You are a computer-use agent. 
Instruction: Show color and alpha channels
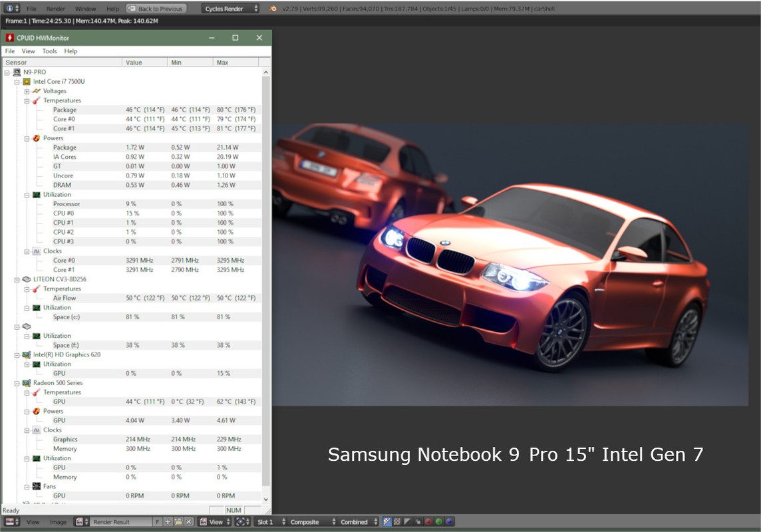386,522
